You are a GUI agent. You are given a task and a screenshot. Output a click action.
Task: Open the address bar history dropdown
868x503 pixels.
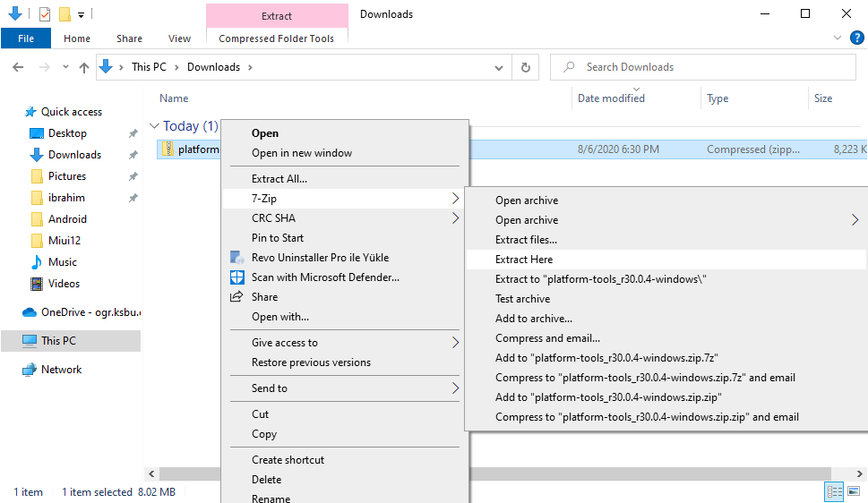tap(499, 67)
